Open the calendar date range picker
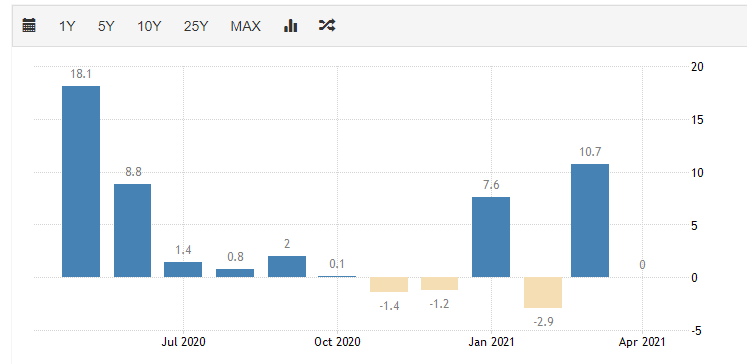The image size is (747, 364). pos(29,26)
